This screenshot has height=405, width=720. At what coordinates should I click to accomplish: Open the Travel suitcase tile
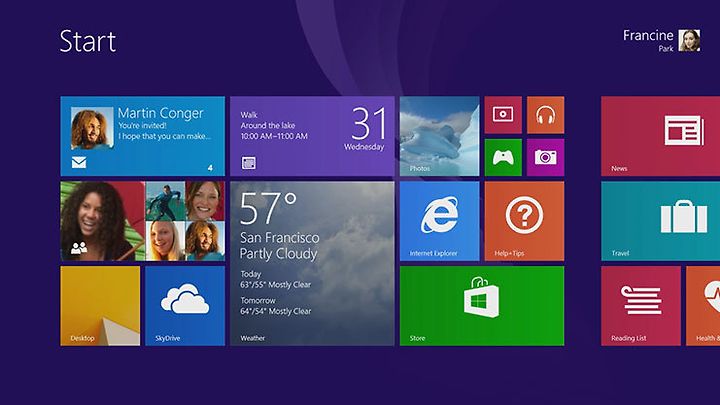(660, 221)
